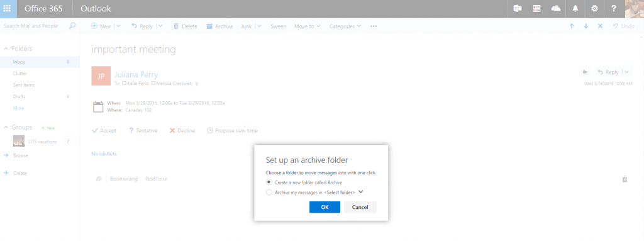This screenshot has width=644, height=241.
Task: Open the settings gear menu
Action: pyautogui.click(x=594, y=9)
